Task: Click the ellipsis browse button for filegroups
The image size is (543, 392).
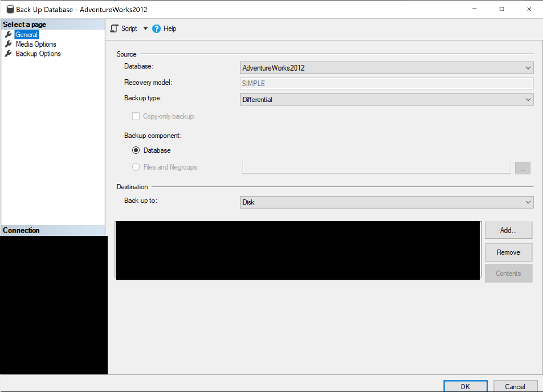Action: tap(522, 168)
